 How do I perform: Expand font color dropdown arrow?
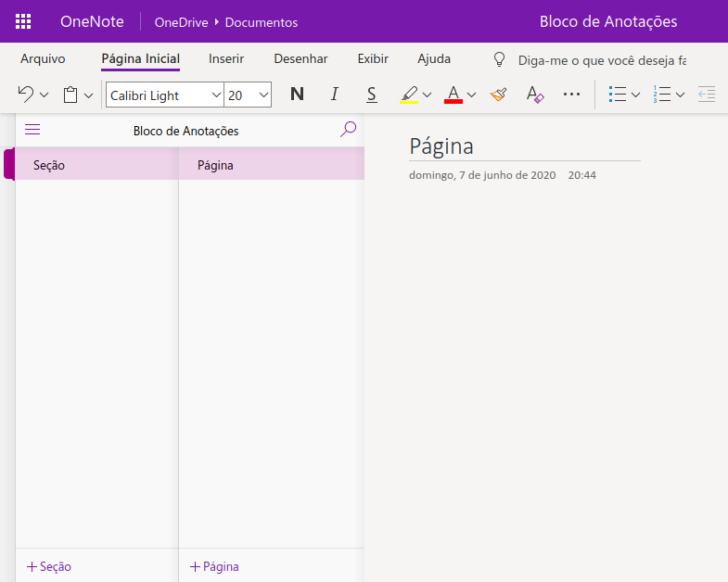pyautogui.click(x=471, y=95)
